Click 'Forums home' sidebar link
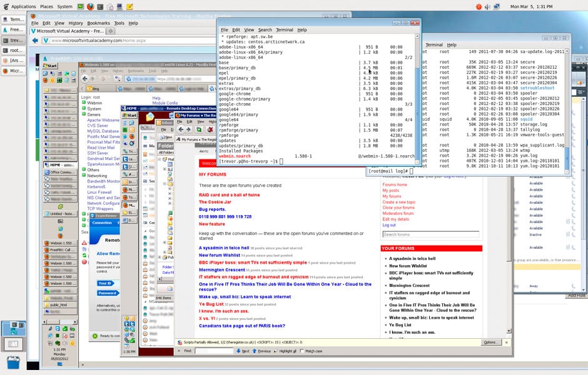Image resolution: width=588 pixels, height=375 pixels. coord(395,185)
